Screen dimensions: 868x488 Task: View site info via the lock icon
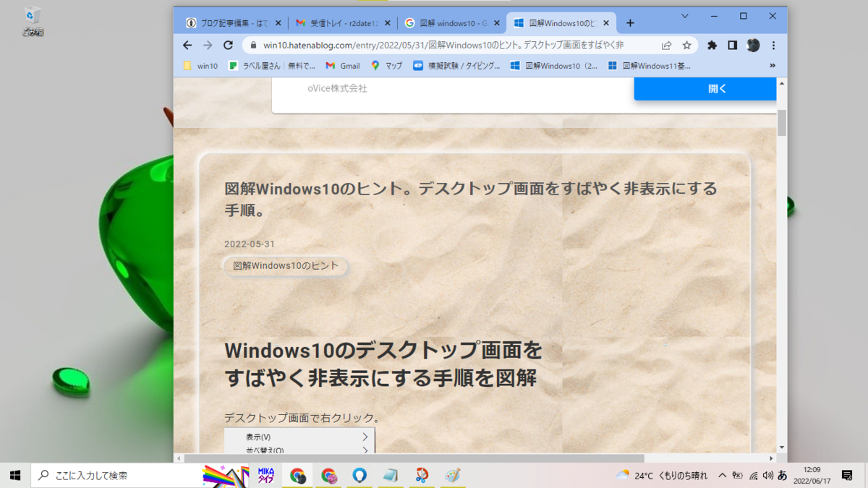[x=253, y=45]
